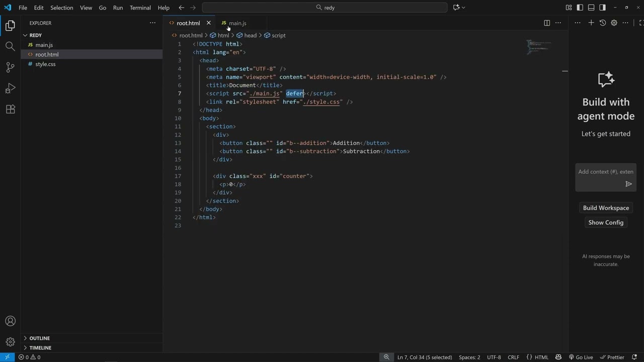Image resolution: width=644 pixels, height=362 pixels.
Task: Go back with the left arrow
Action: pos(181,8)
